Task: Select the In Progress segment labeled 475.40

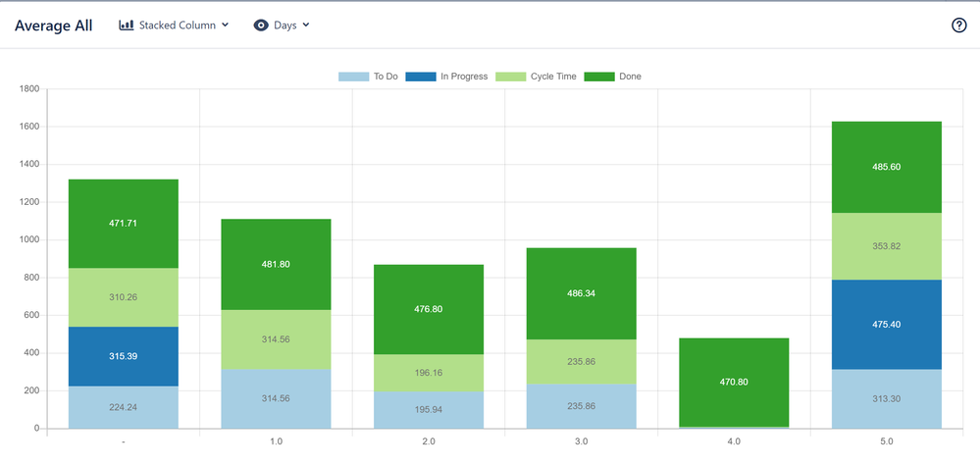Action: tap(886, 325)
